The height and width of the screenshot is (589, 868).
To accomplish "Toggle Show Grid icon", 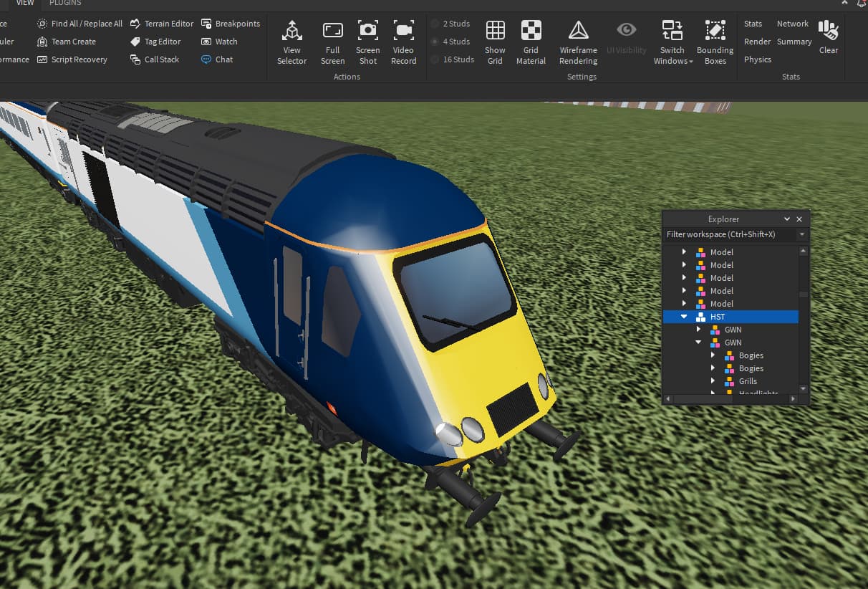I will click(495, 42).
